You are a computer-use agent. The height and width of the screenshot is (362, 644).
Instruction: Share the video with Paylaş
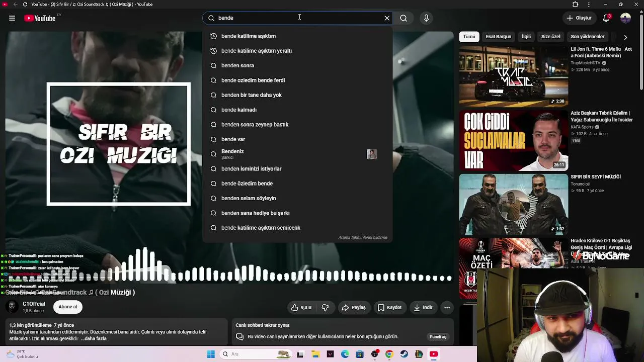pos(353,308)
